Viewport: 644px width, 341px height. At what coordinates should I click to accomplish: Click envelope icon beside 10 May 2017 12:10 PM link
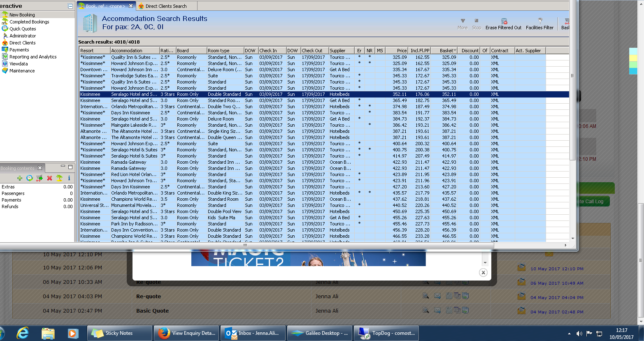click(x=521, y=267)
